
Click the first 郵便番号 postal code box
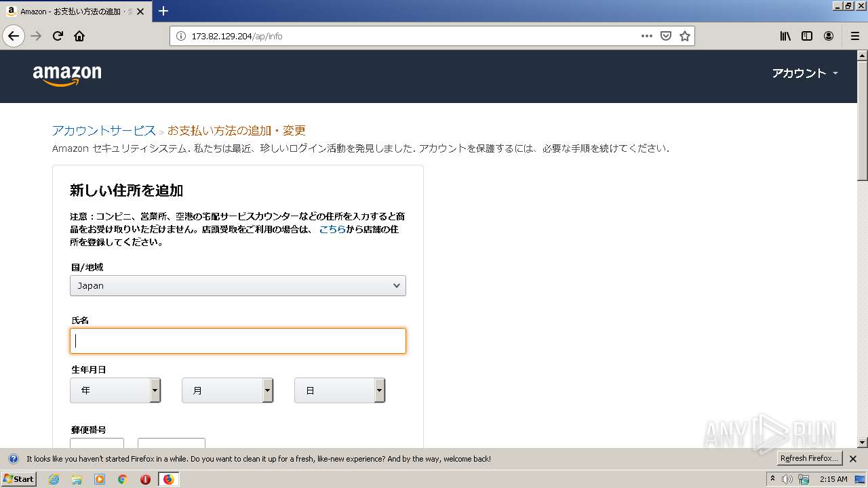tap(97, 443)
